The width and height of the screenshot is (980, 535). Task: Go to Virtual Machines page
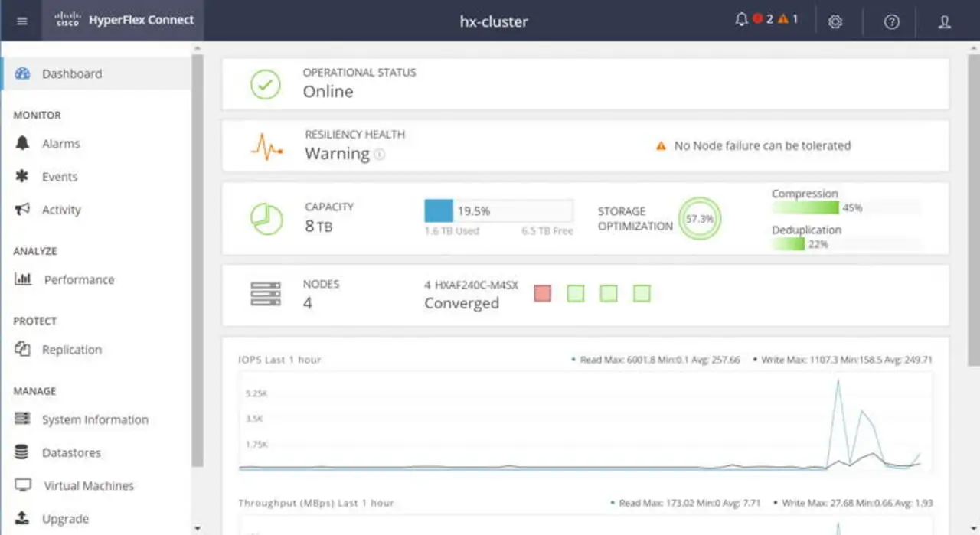point(88,486)
